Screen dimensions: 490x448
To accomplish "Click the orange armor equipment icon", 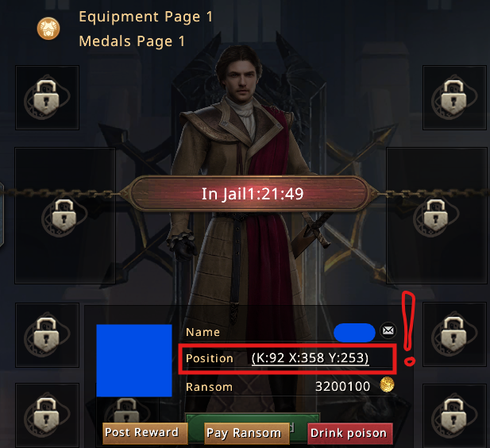I will tap(48, 29).
